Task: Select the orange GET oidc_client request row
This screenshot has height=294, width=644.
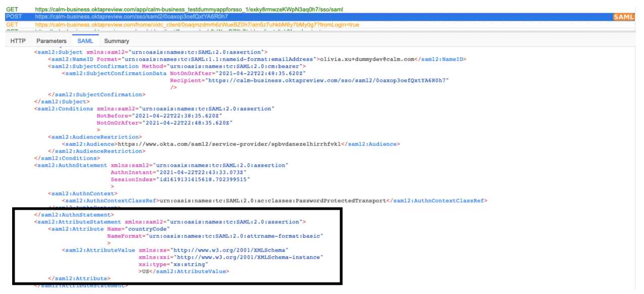Action: (197, 24)
